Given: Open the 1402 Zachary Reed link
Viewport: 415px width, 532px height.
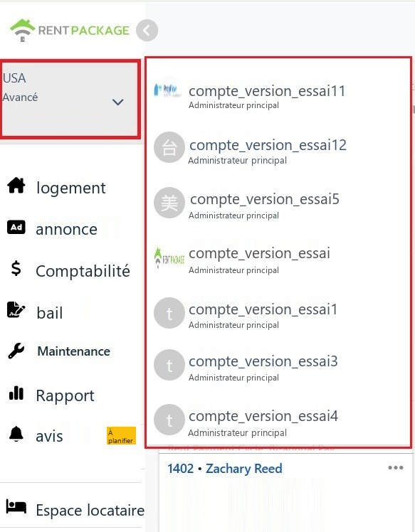Looking at the screenshot, I should (x=225, y=469).
